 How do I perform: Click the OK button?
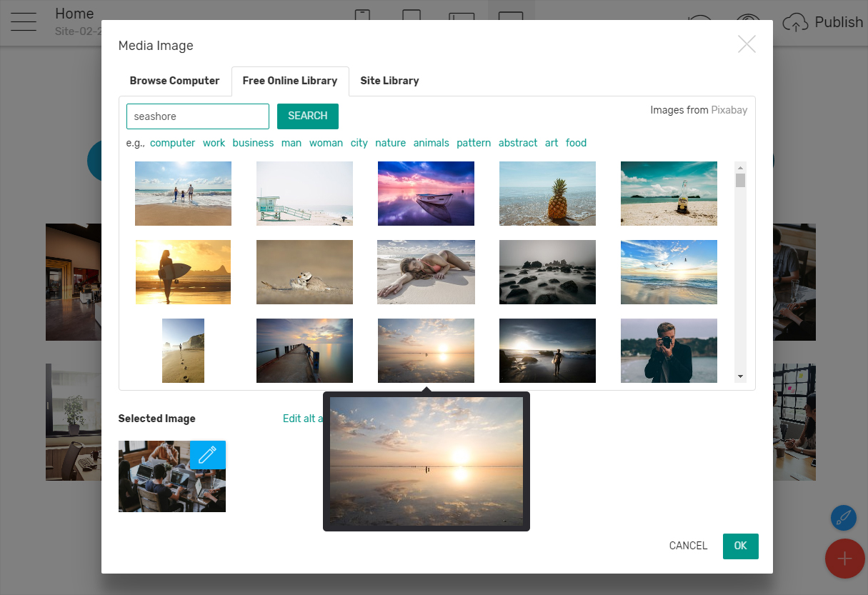pos(740,546)
